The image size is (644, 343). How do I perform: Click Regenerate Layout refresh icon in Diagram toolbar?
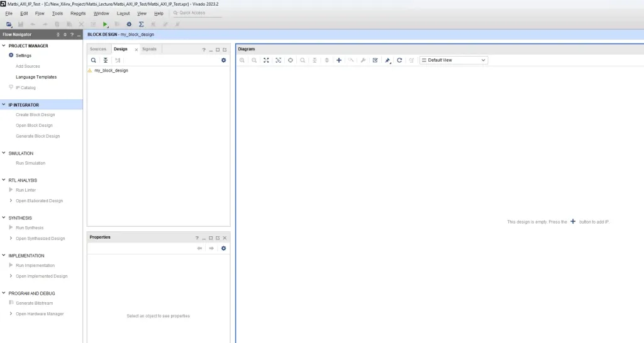[399, 60]
